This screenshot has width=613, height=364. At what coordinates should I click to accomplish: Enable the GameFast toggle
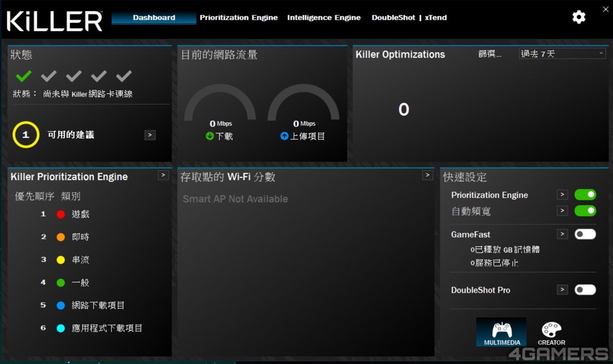coord(585,234)
